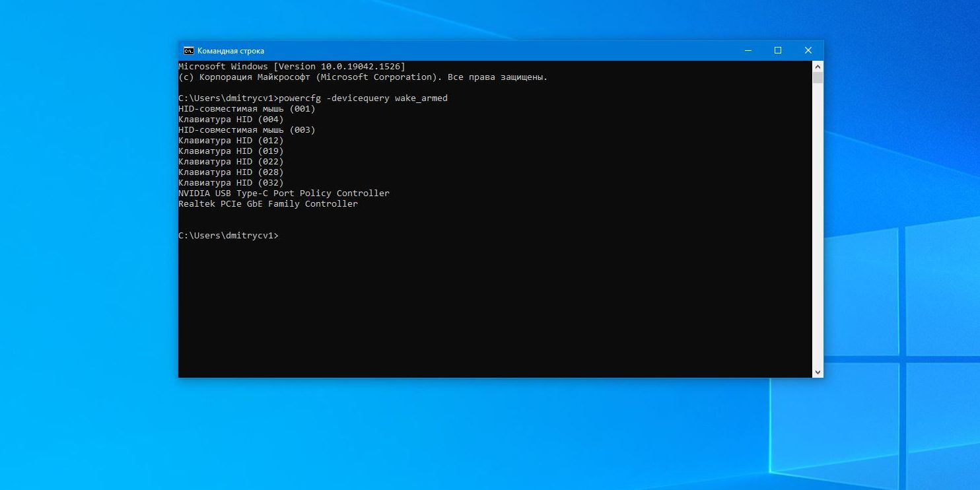Click the line Клавиатура HID (028)
Image resolution: width=980 pixels, height=490 pixels.
click(x=231, y=172)
